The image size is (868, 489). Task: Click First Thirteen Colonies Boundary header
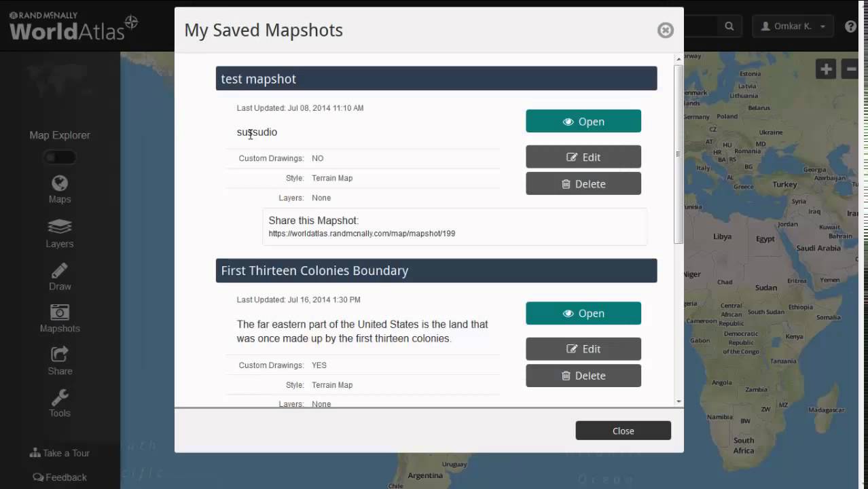click(x=436, y=270)
